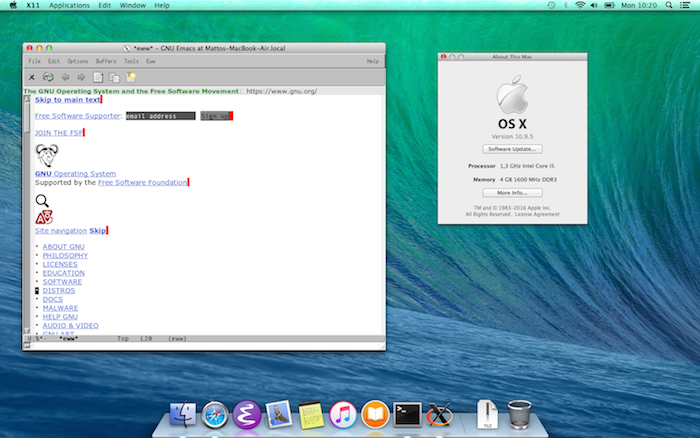Open Emacs Help menu at right
This screenshot has height=438, width=700.
coord(373,61)
